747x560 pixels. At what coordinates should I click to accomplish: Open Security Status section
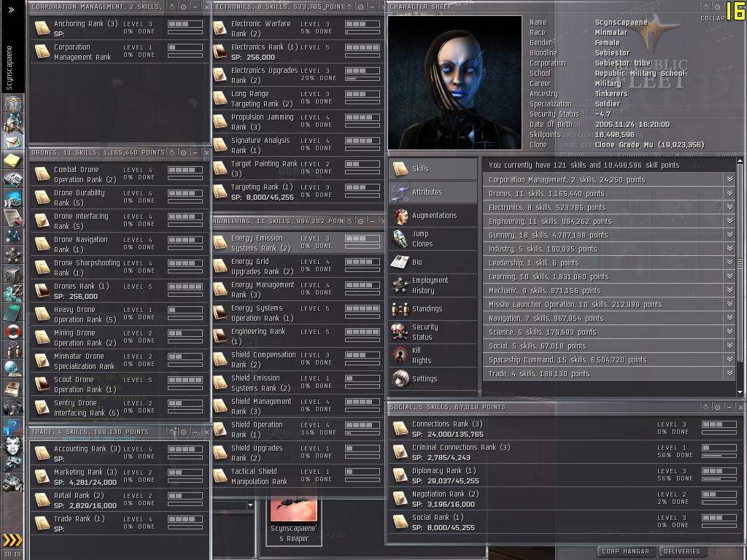tap(433, 332)
